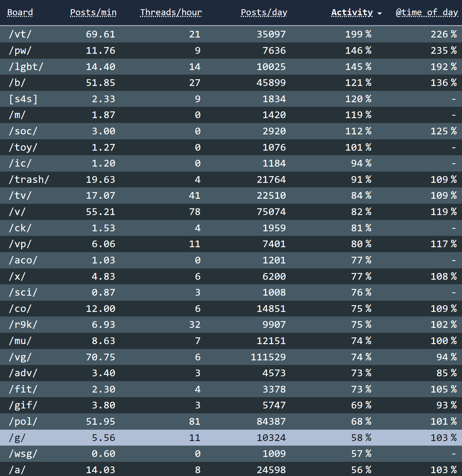Sort by the Threads/hour column header
The width and height of the screenshot is (462, 476).
tap(171, 12)
